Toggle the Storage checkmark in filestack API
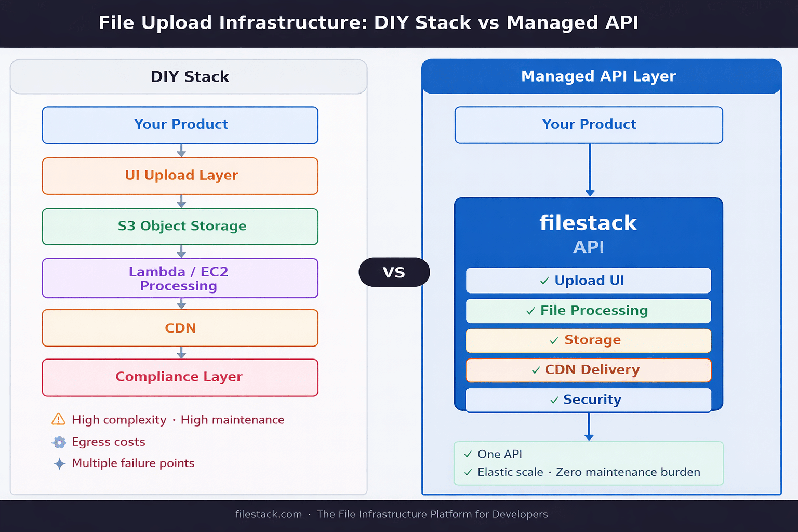798x532 pixels. pos(553,340)
